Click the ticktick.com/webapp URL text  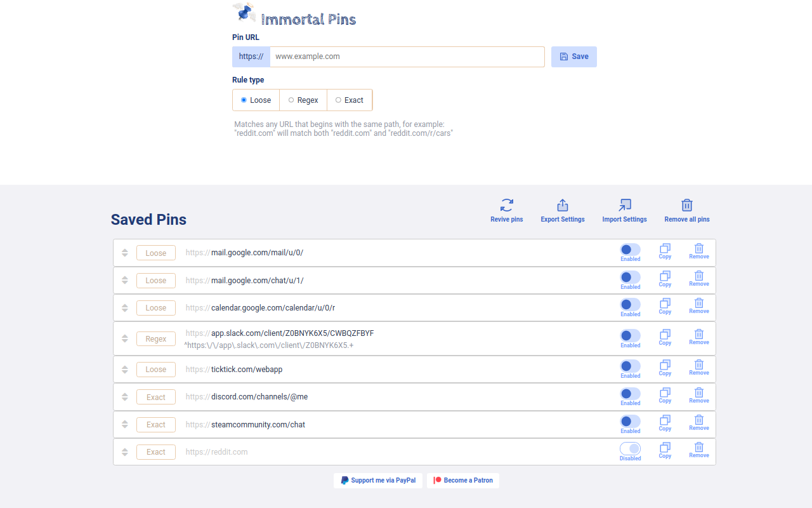coord(247,370)
